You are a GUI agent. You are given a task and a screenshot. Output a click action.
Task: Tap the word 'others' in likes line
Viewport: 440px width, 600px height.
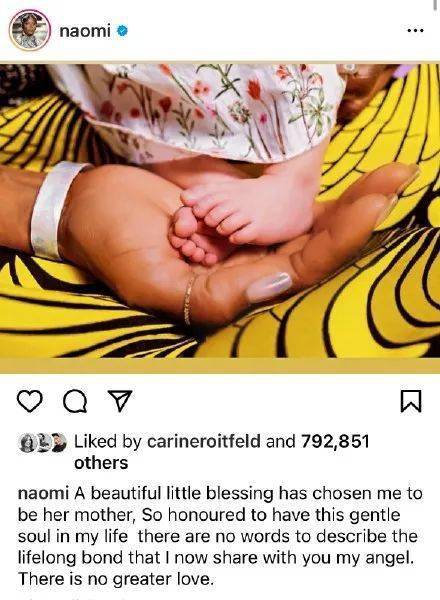(x=101, y=463)
